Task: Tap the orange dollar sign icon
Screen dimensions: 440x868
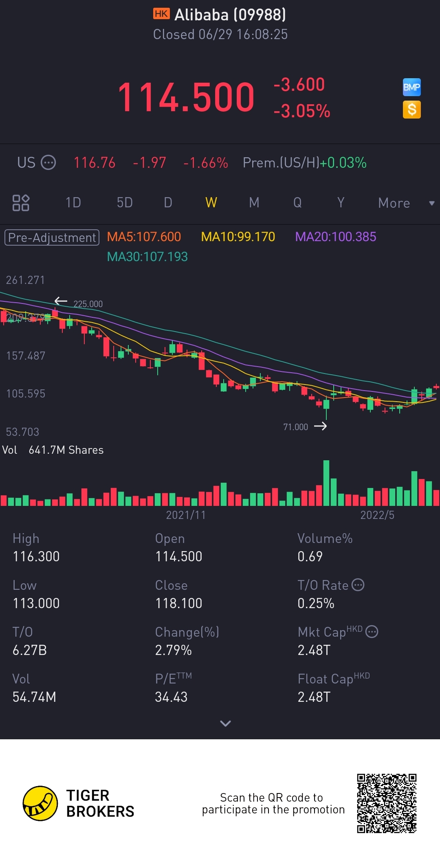Action: tap(411, 110)
